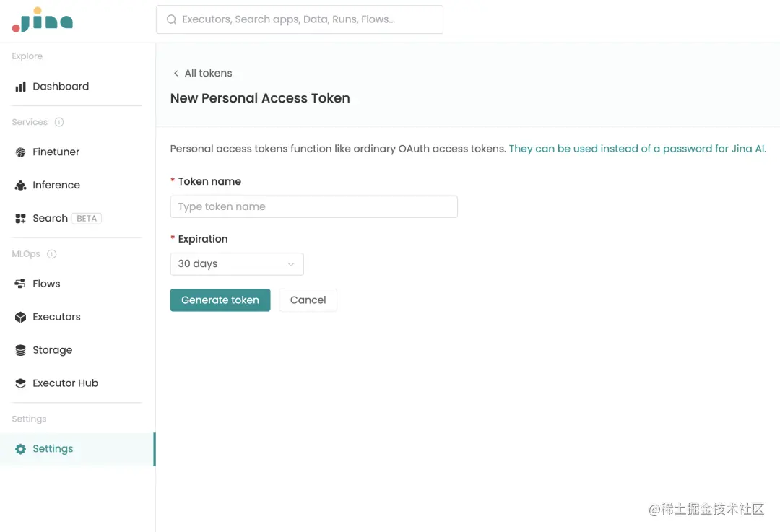Click the MLOps info icon
This screenshot has height=532, width=780.
[52, 254]
